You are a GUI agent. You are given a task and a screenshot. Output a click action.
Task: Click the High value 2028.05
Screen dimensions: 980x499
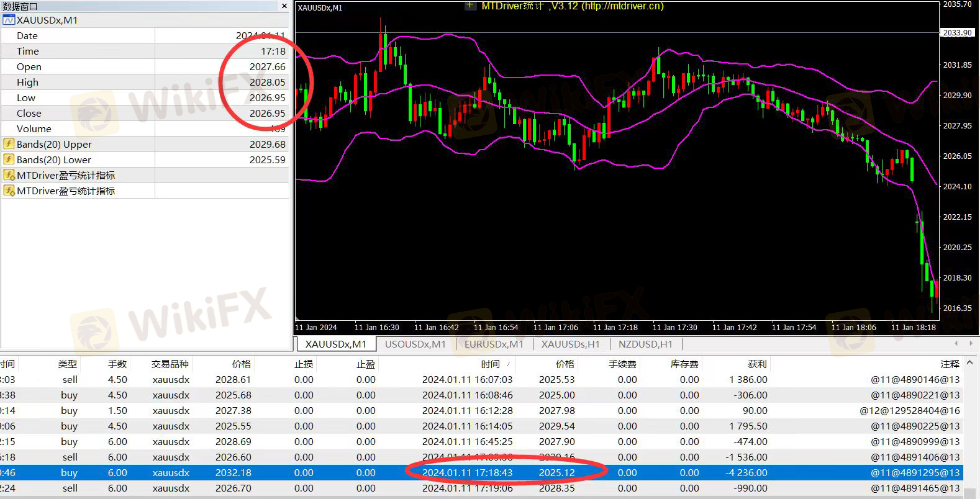click(x=268, y=82)
